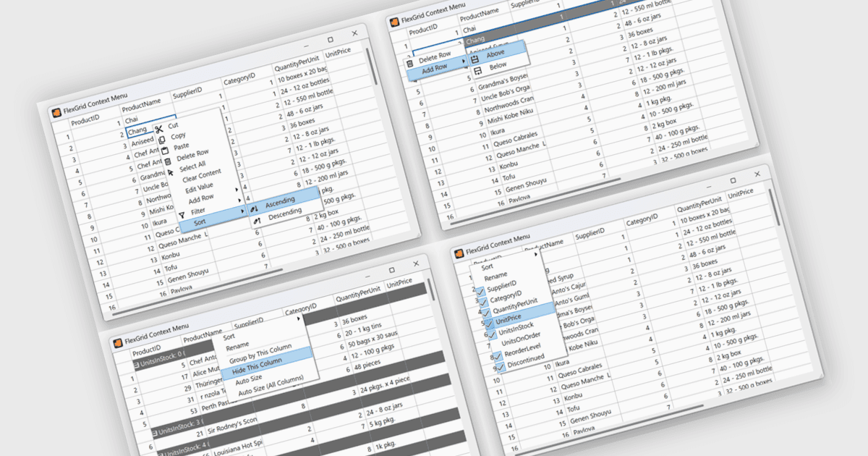
Task: Open the Filter submenu with the funnel icon
Action: pos(197,210)
